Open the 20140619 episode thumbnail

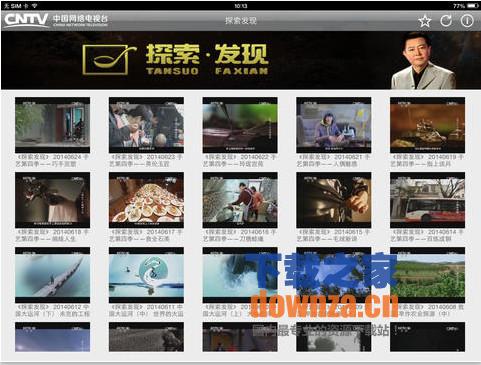coord(428,125)
